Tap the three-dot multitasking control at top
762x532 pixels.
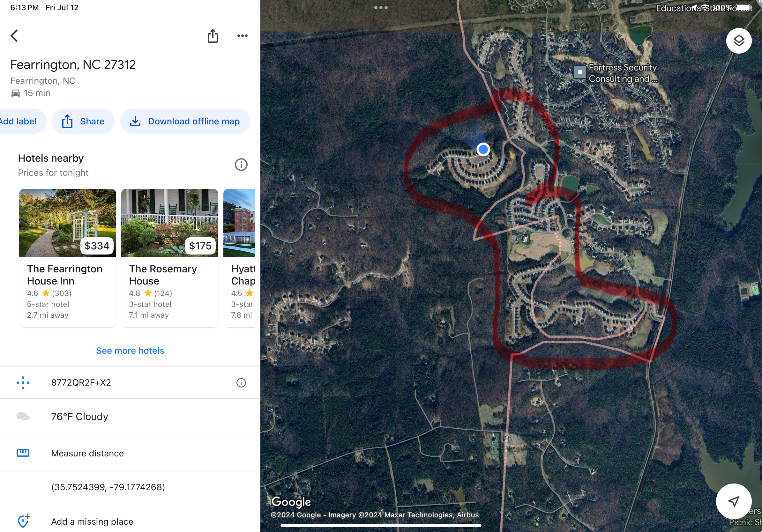pos(381,7)
